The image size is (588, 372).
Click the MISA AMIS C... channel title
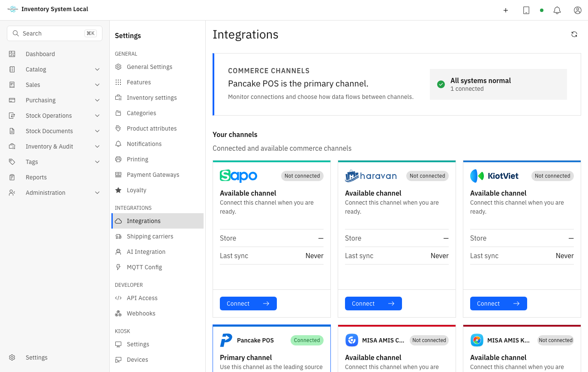point(383,340)
